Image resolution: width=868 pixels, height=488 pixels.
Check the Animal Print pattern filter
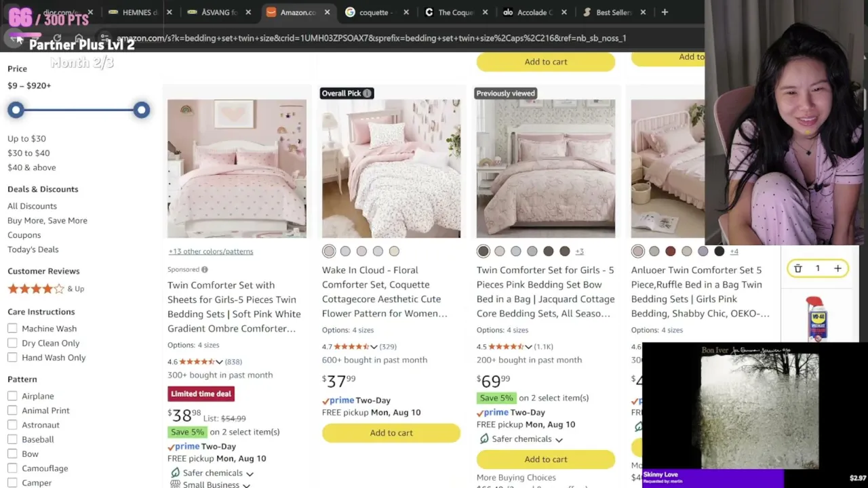(x=12, y=411)
